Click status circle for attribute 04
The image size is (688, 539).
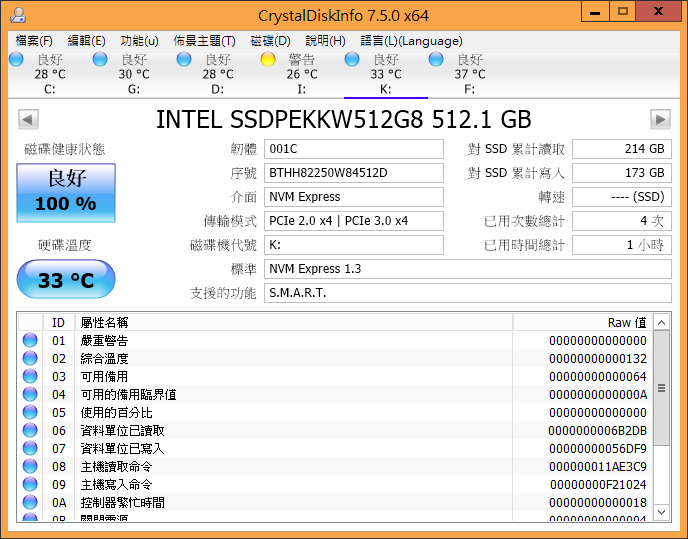(30, 394)
